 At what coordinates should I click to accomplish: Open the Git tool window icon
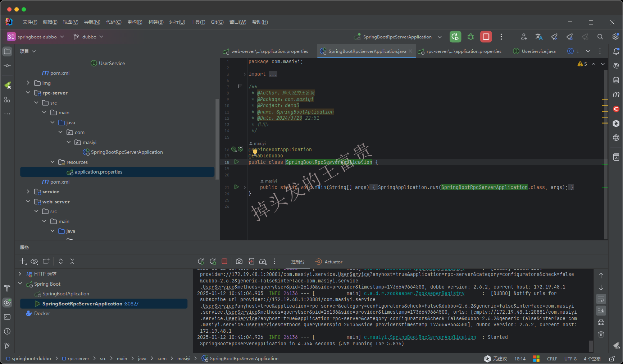tap(7, 346)
